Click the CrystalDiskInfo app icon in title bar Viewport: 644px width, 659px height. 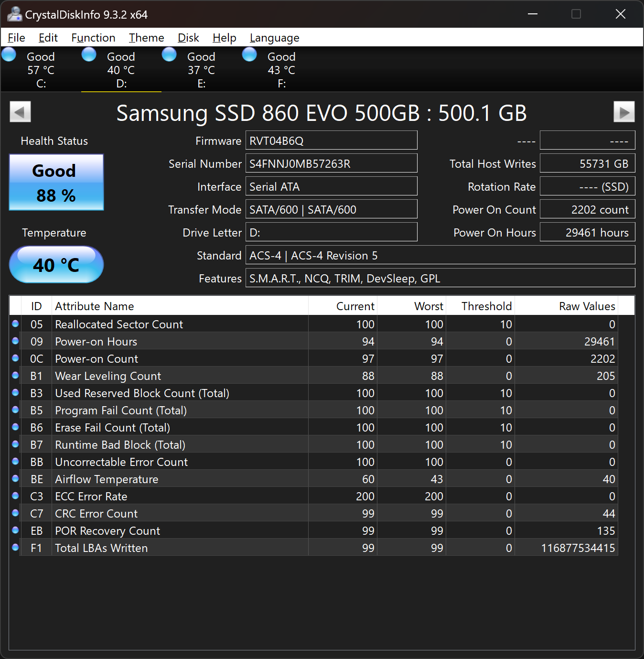tap(14, 14)
